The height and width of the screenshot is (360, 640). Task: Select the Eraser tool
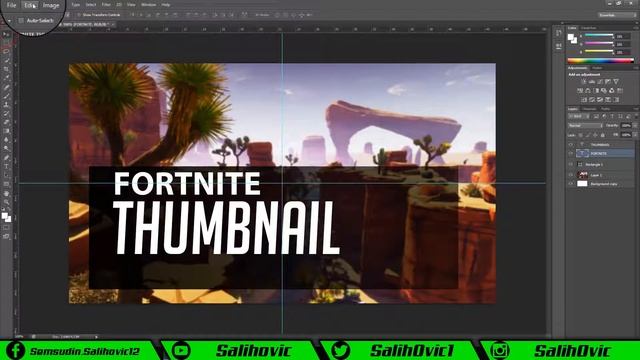point(6,122)
